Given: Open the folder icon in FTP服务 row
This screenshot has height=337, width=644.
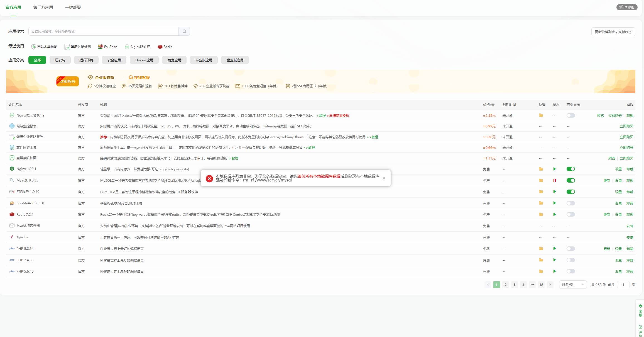Looking at the screenshot, I should (541, 192).
